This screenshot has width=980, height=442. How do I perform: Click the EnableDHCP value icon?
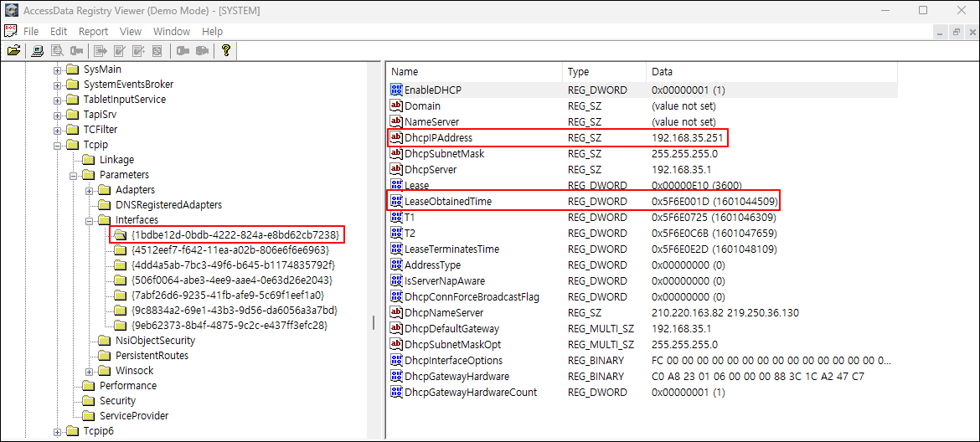(x=395, y=90)
